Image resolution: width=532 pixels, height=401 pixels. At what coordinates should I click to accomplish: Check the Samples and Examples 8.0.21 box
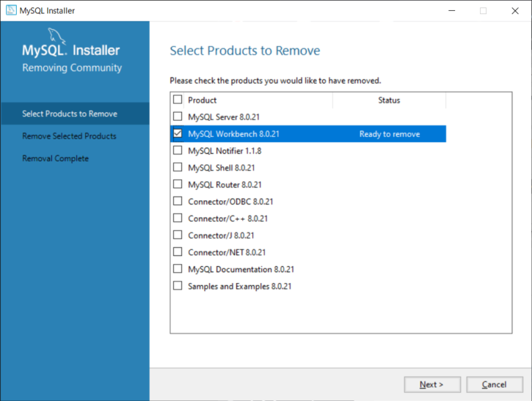[x=178, y=286]
